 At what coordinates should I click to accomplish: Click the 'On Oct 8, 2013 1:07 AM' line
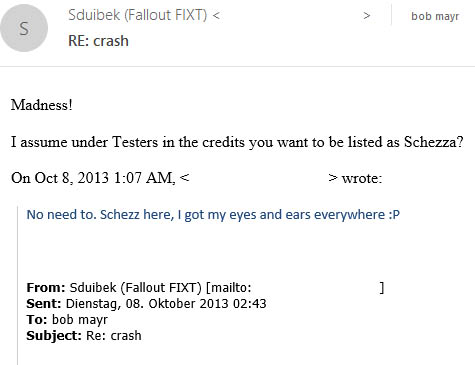[93, 178]
